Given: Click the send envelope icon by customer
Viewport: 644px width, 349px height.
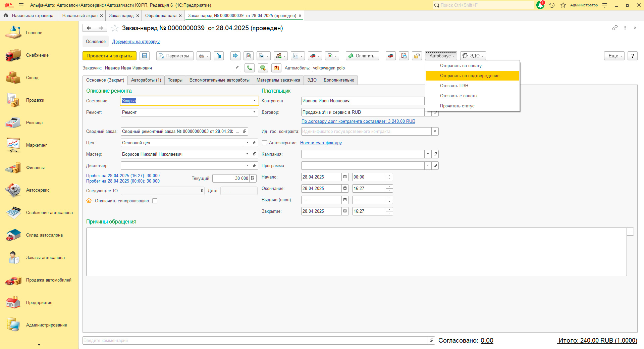Looking at the screenshot, I should (x=276, y=68).
